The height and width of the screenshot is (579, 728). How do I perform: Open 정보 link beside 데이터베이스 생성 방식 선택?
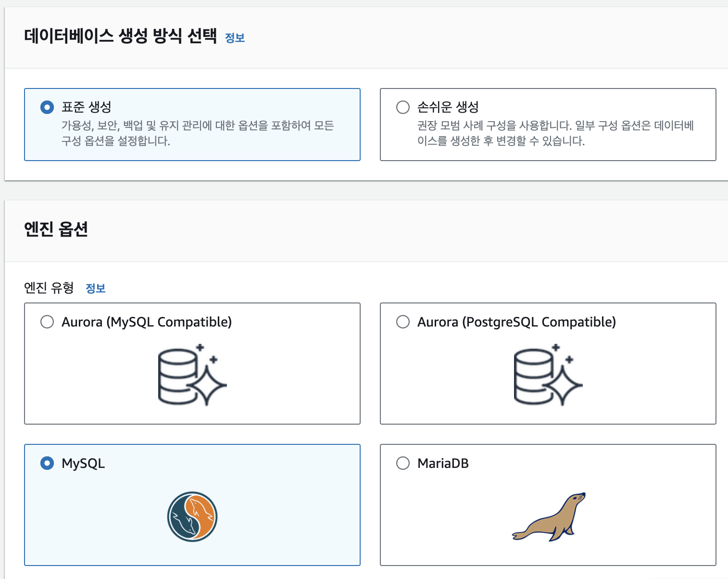point(235,38)
